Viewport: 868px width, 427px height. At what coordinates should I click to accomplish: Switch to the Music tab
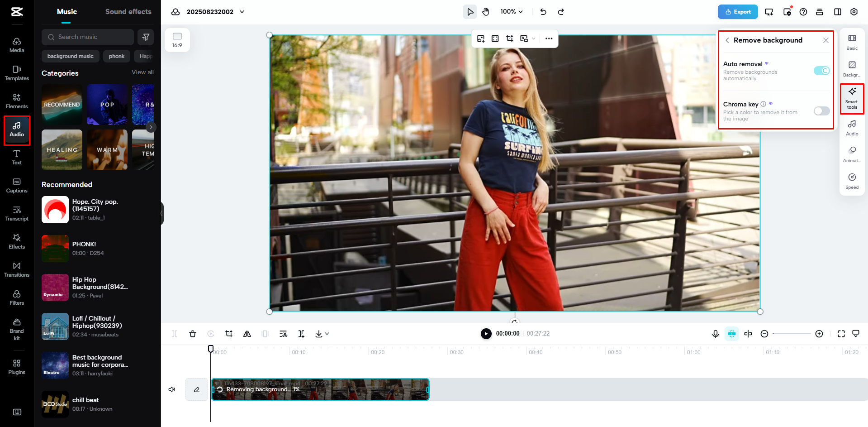click(x=66, y=11)
